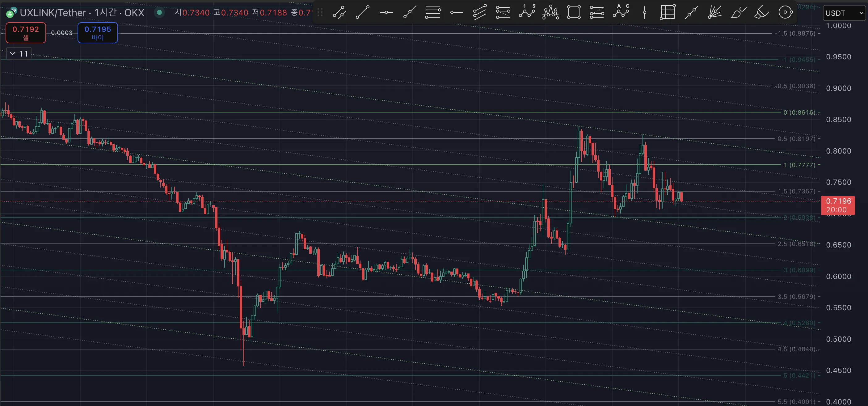Click the 0.6500 price axis tick

(838, 245)
